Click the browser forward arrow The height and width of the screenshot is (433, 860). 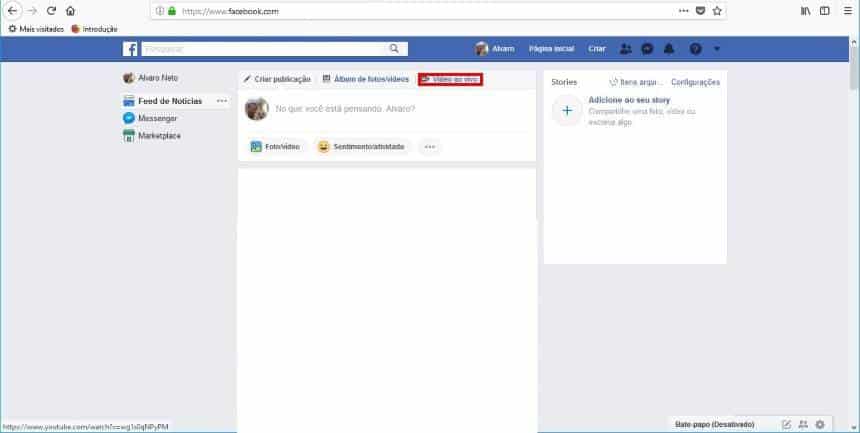click(32, 11)
